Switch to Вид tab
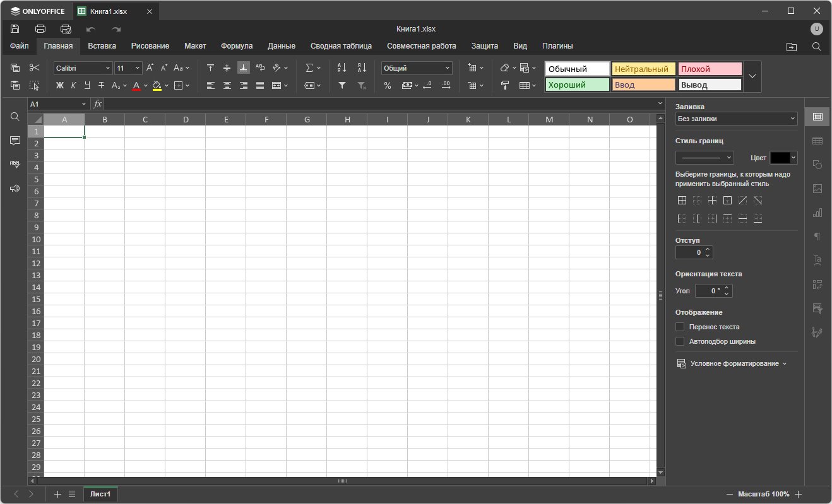The height and width of the screenshot is (504, 832). (520, 46)
